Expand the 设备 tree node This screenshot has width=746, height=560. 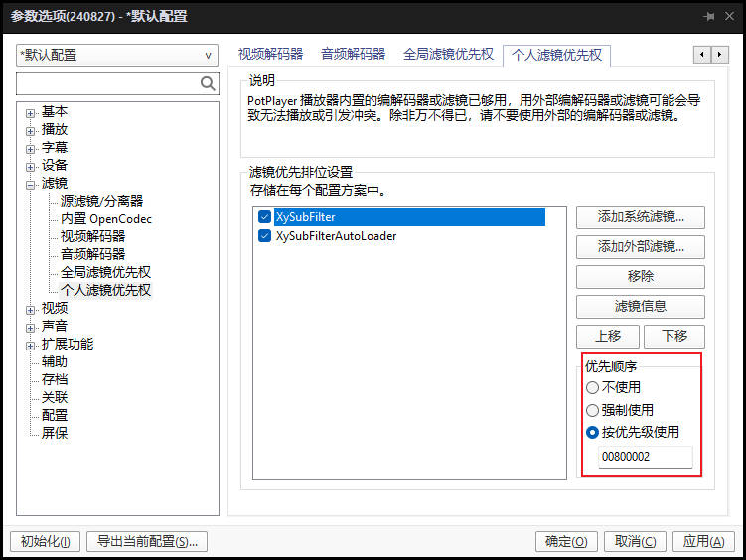[x=31, y=168]
